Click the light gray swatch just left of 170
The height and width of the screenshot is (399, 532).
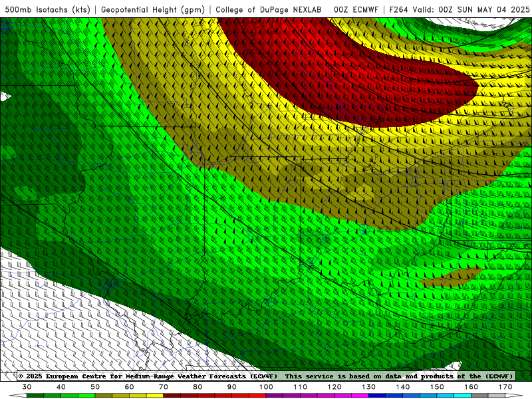(497, 396)
